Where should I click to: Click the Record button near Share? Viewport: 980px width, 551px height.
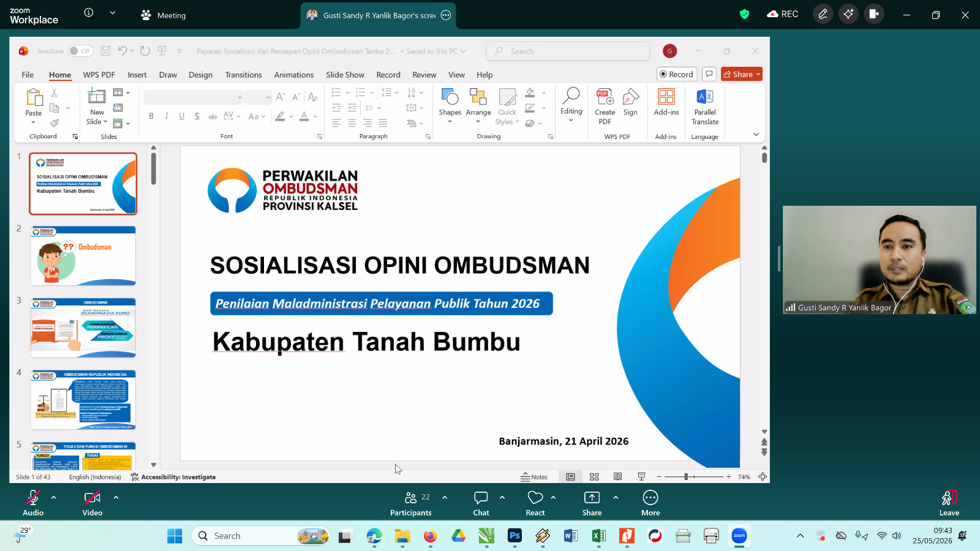[676, 75]
